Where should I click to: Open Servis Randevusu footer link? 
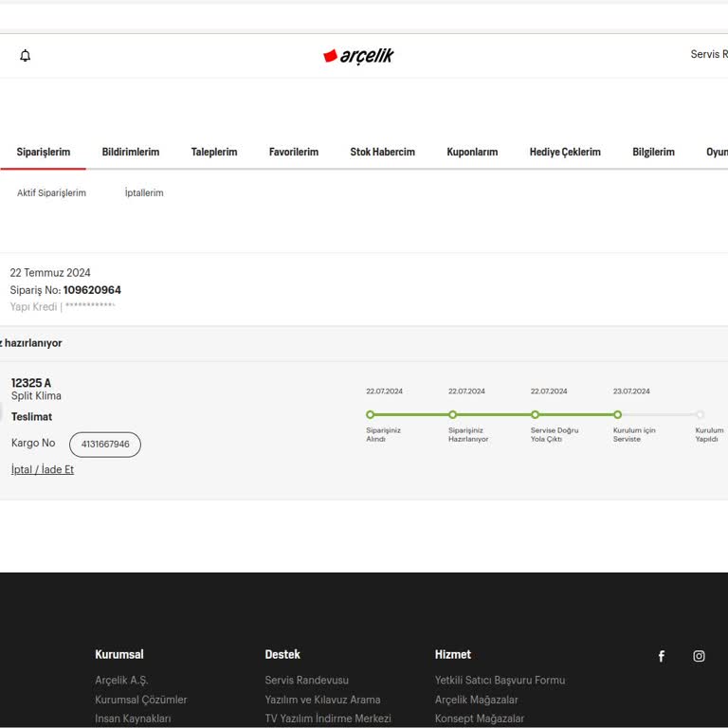306,681
